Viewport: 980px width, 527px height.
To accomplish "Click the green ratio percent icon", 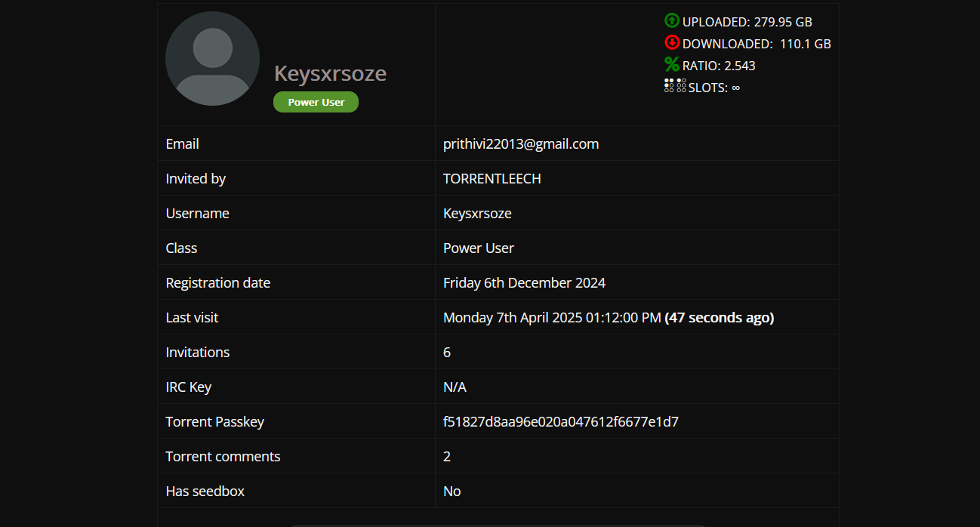I will [x=672, y=65].
